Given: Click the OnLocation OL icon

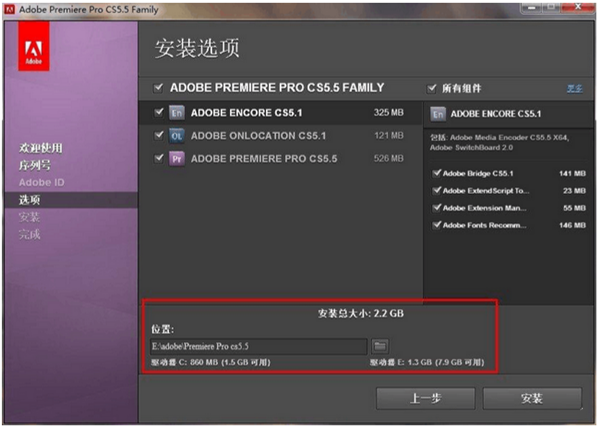Looking at the screenshot, I should [x=177, y=136].
